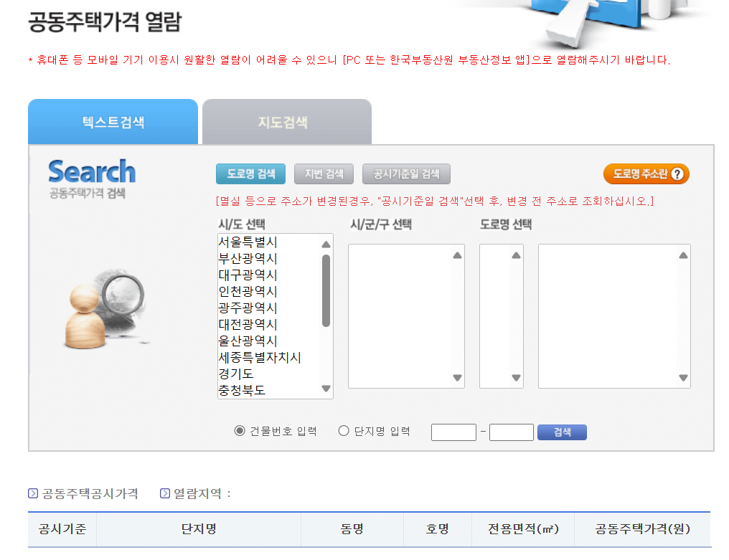Screen dimensions: 729x560
Task: Click the blue arrow icon beside 공동주택공시가격
Action: [32, 493]
